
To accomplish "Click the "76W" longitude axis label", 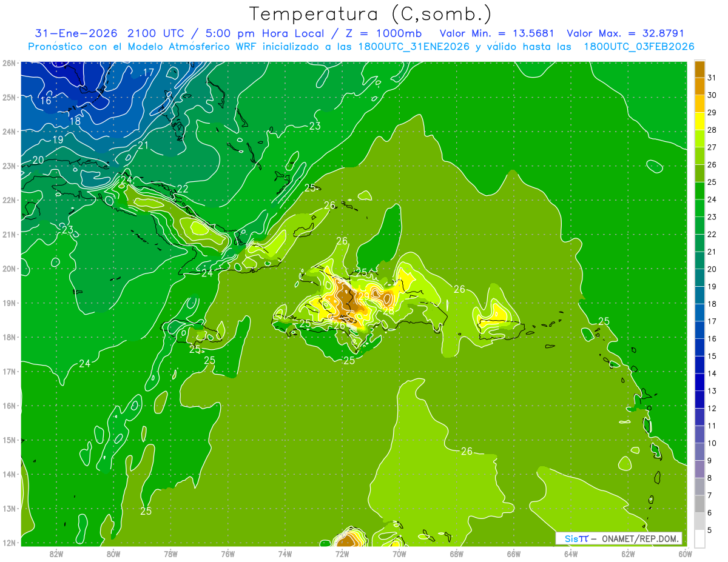I will pos(228,554).
